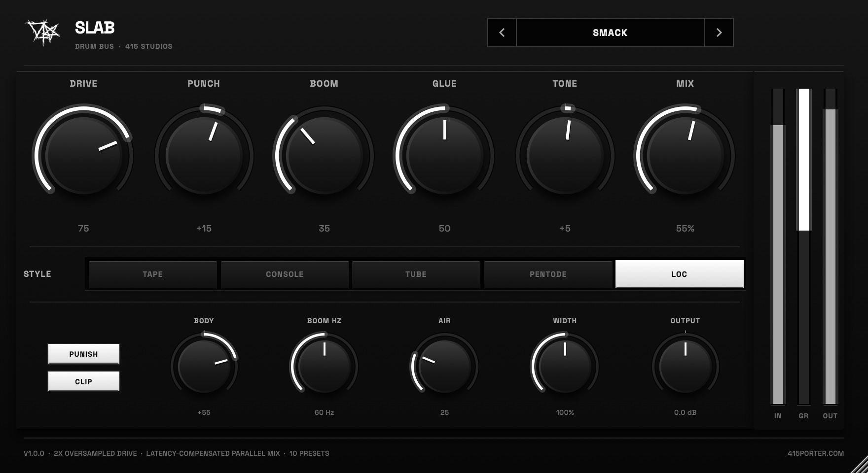Toggle the CLIP button
Screen dimensions: 868x473
coord(84,381)
